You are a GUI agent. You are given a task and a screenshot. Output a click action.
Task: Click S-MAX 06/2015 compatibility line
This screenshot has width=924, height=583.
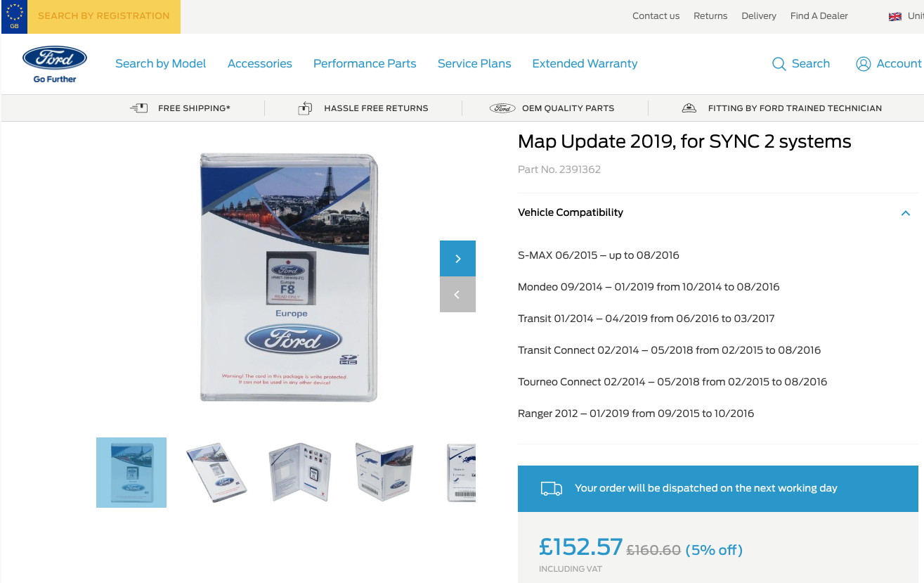pyautogui.click(x=599, y=255)
